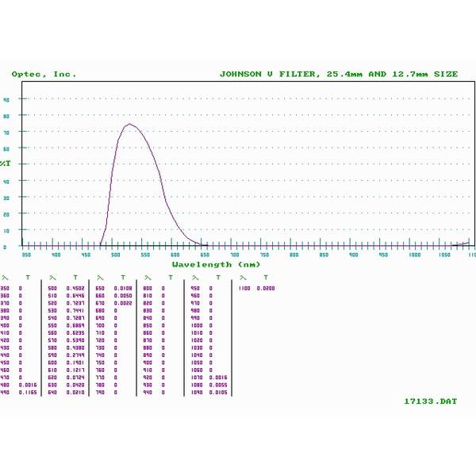476x476 pixels.
Task: Click table value 0.5390 for 570
Action: (x=75, y=340)
